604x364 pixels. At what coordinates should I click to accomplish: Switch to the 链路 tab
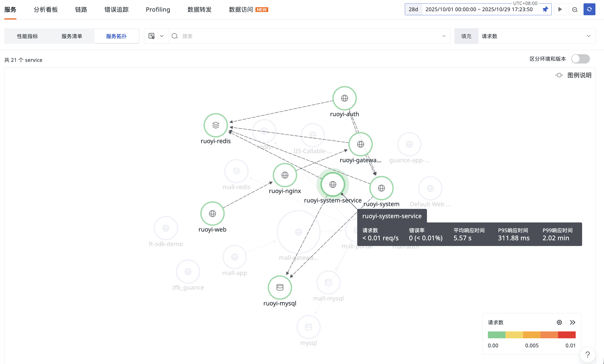click(x=81, y=10)
